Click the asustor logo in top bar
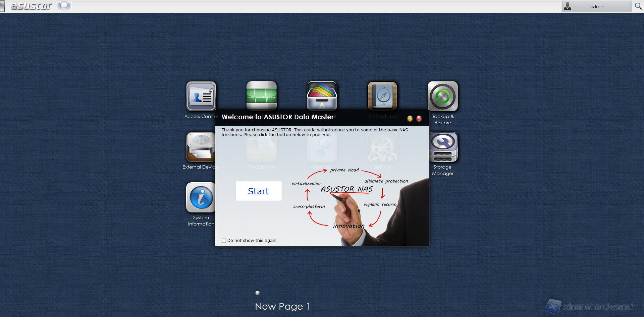 click(x=31, y=6)
